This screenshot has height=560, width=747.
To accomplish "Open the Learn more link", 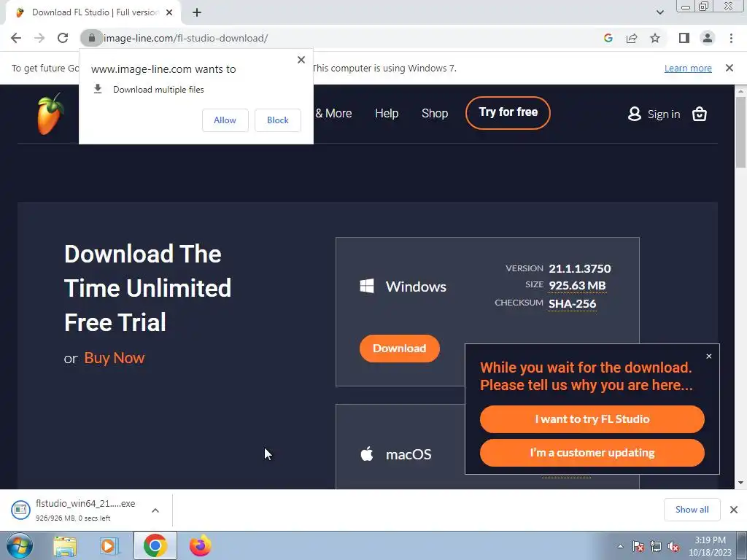I will [x=688, y=68].
